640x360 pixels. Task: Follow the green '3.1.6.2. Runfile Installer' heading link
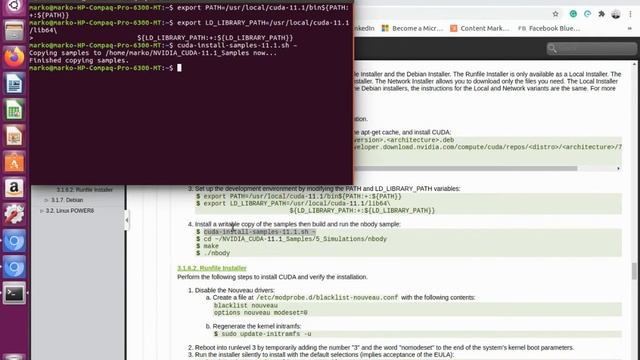[x=212, y=268]
